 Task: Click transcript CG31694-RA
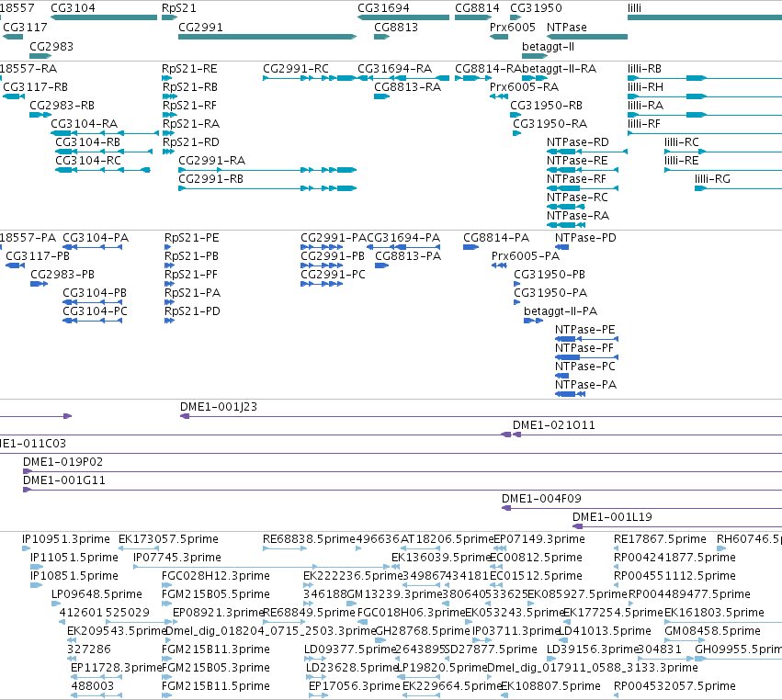pyautogui.click(x=403, y=78)
